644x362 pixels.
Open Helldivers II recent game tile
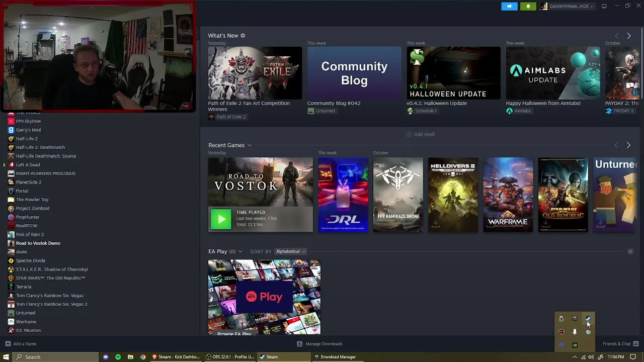pyautogui.click(x=453, y=195)
